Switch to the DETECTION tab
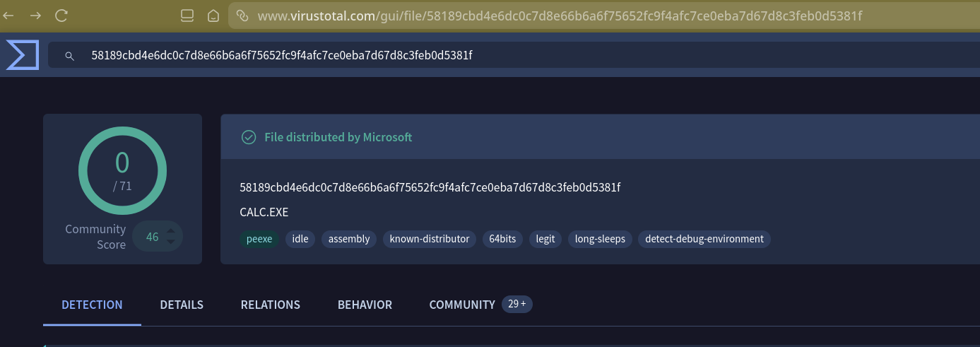 tap(92, 305)
